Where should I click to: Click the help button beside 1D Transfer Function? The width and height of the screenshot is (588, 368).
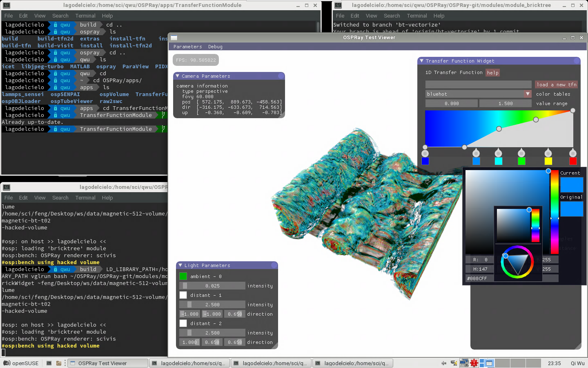tap(493, 73)
